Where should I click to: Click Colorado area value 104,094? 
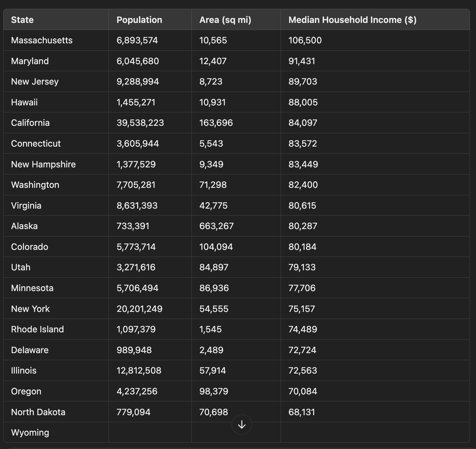tap(216, 247)
